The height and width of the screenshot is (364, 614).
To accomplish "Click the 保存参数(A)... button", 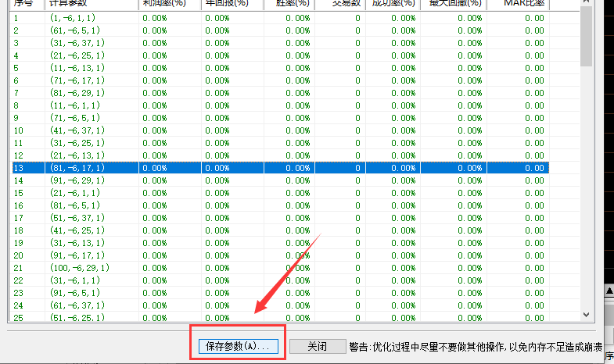I will 238,346.
